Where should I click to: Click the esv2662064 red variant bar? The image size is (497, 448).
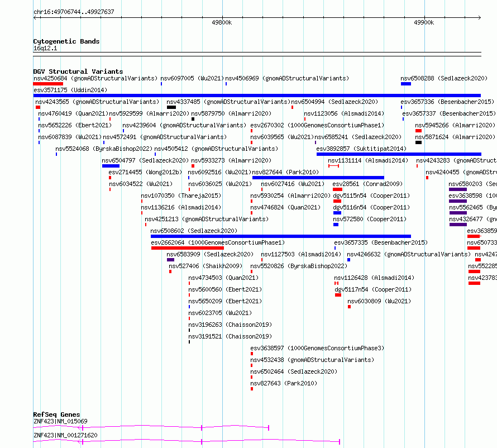point(187,248)
